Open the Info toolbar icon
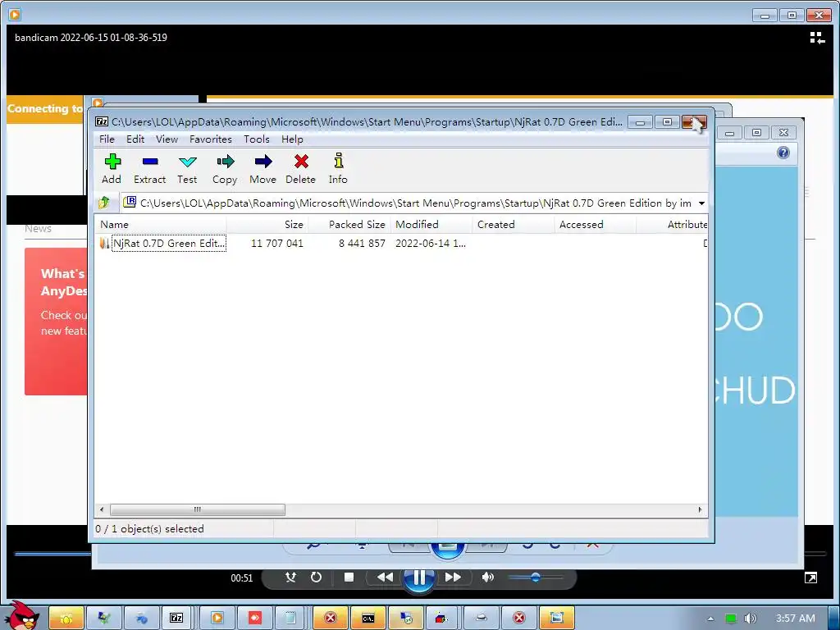The width and height of the screenshot is (840, 630). 338,169
